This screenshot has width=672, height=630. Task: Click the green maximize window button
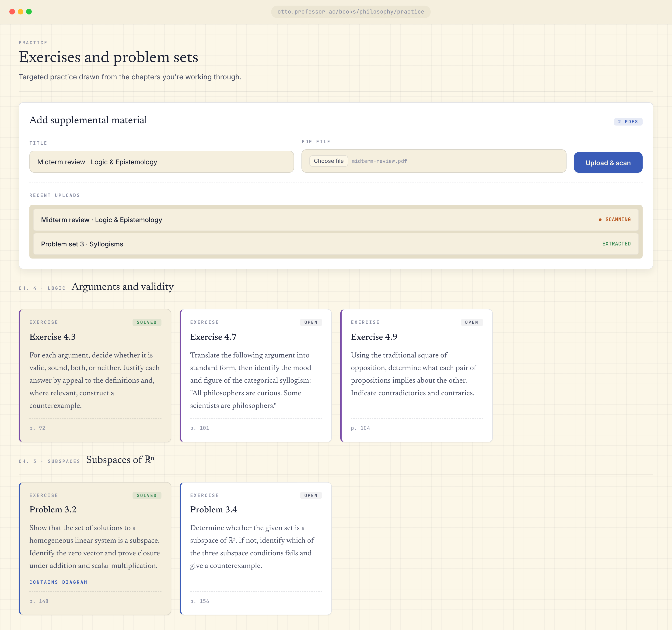(x=29, y=11)
